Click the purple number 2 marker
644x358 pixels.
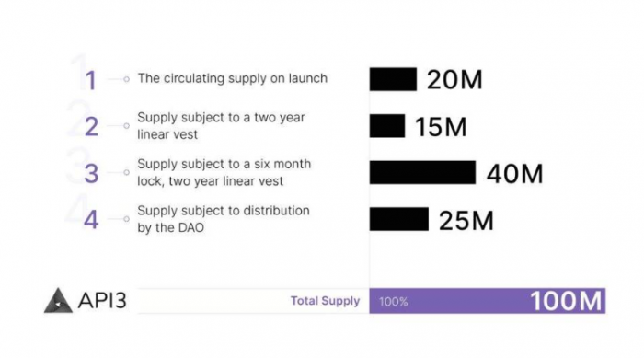[x=92, y=127]
